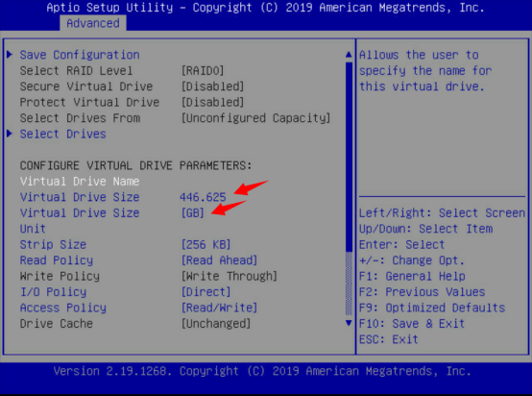532x396 pixels.
Task: Switch to the Advanced tab
Action: 93,23
